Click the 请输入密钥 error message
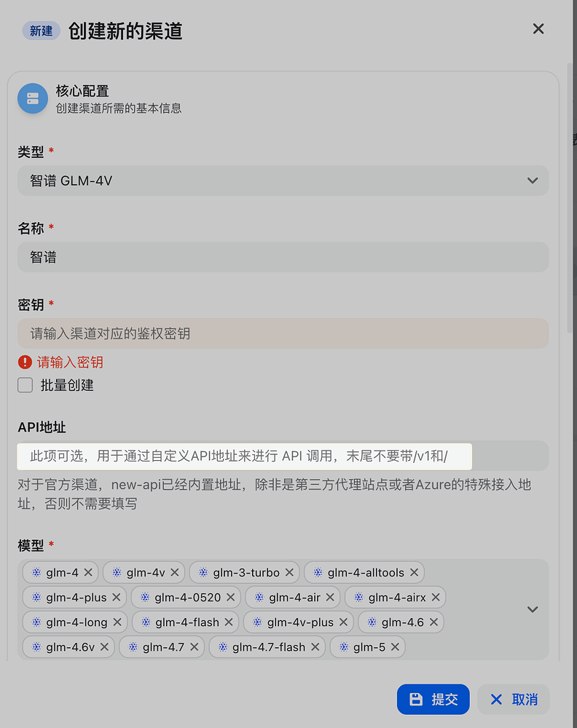Image resolution: width=577 pixels, height=728 pixels. point(70,362)
